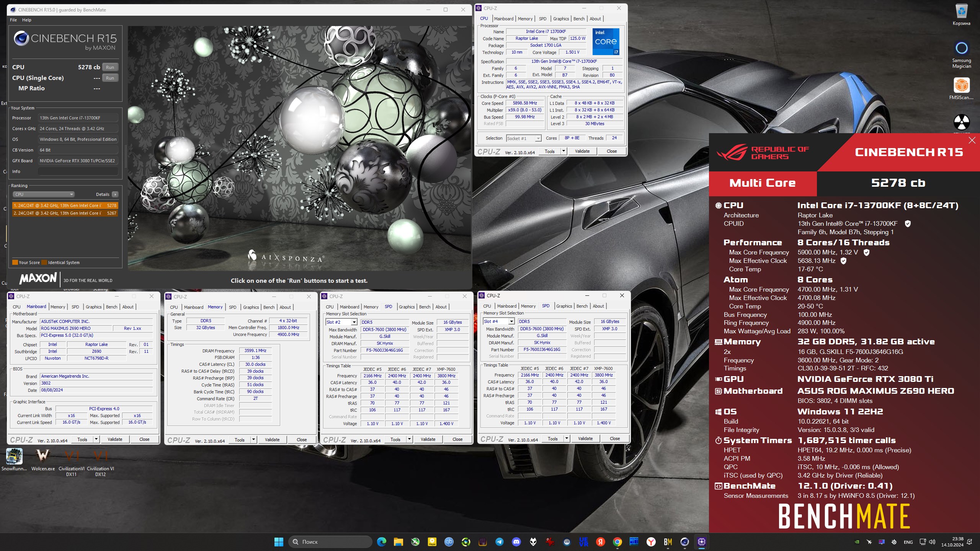Click the Details arrow in Cinebench Ranking
Screen dimensions: 980x551
[x=115, y=194]
